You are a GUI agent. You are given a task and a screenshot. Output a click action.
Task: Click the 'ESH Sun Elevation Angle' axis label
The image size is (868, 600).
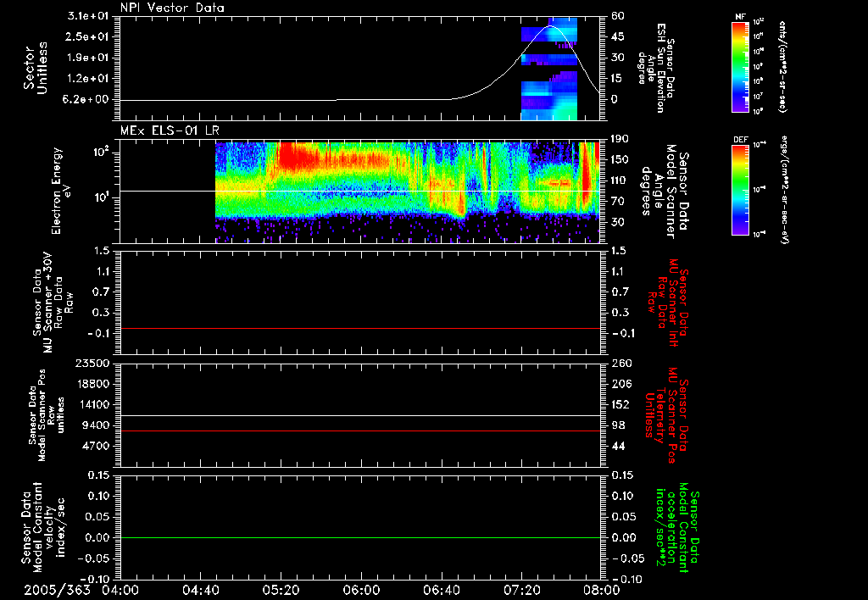pyautogui.click(x=656, y=68)
